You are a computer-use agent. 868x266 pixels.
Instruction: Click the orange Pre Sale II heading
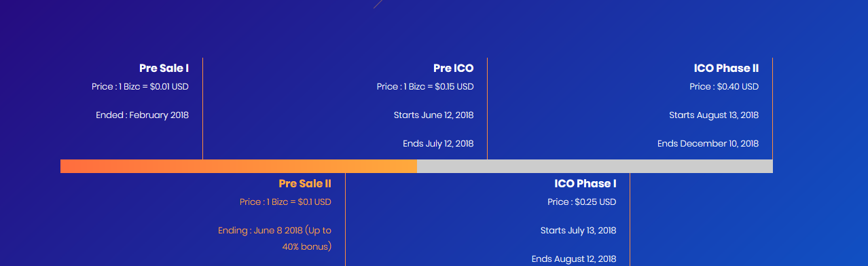click(305, 183)
